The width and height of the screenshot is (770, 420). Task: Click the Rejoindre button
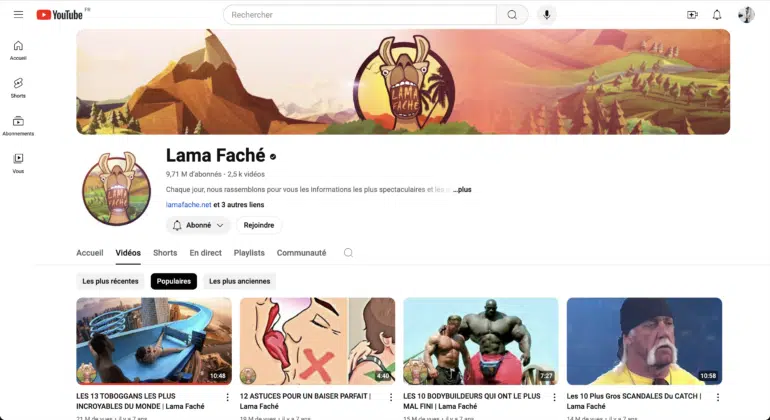259,225
